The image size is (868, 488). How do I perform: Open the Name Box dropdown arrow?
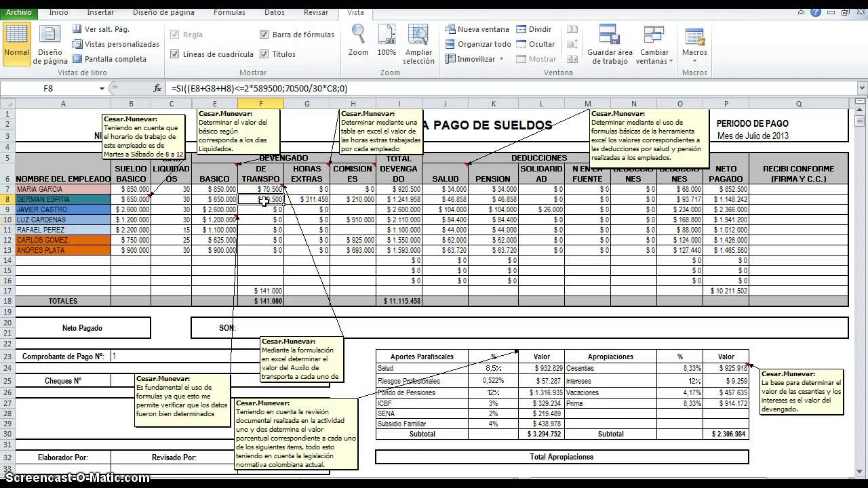pos(102,88)
